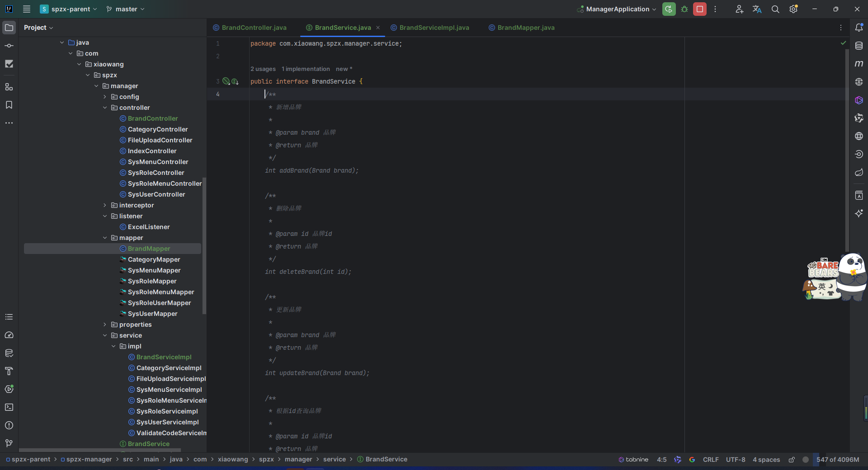Debug ManagerApplication with the bug icon
Viewport: 868px width, 470px height.
click(x=684, y=9)
